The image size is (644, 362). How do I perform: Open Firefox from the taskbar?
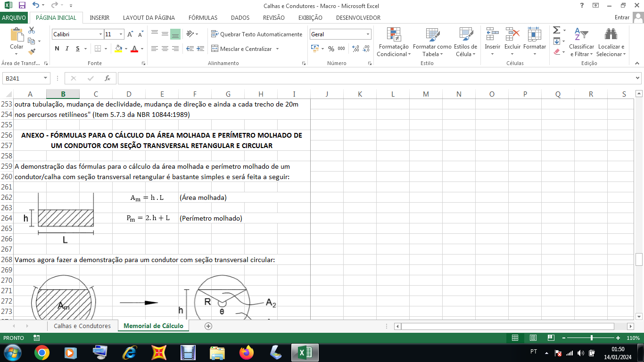246,352
